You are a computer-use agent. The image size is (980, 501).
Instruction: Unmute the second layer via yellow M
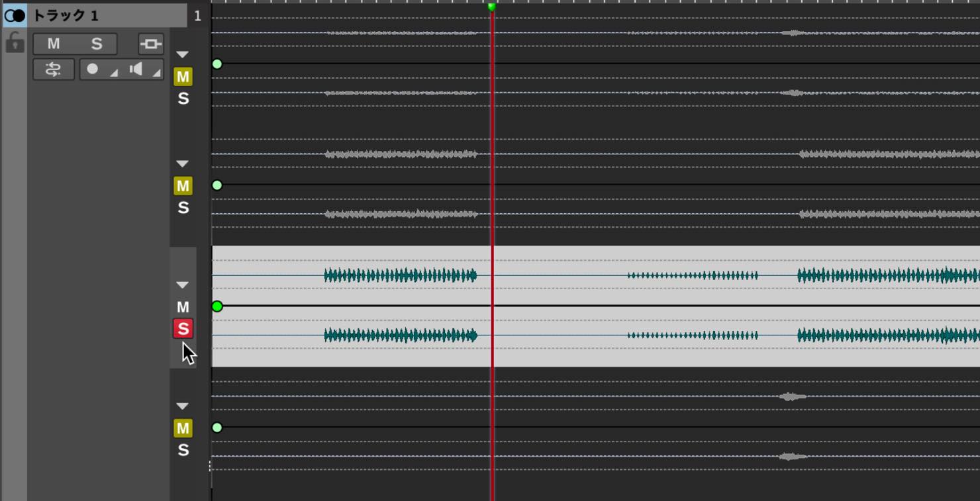(x=183, y=186)
